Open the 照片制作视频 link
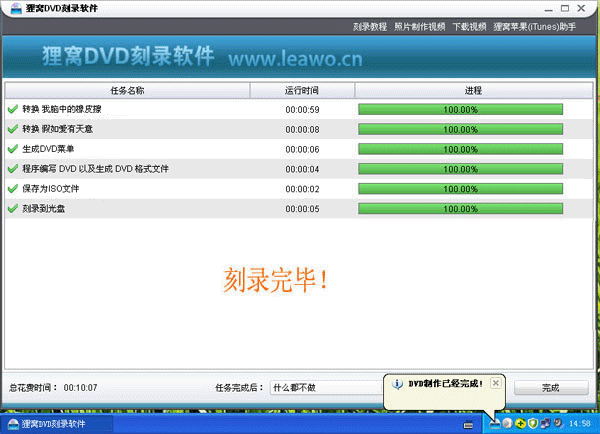Screen dimensions: 600x434 tap(420, 27)
